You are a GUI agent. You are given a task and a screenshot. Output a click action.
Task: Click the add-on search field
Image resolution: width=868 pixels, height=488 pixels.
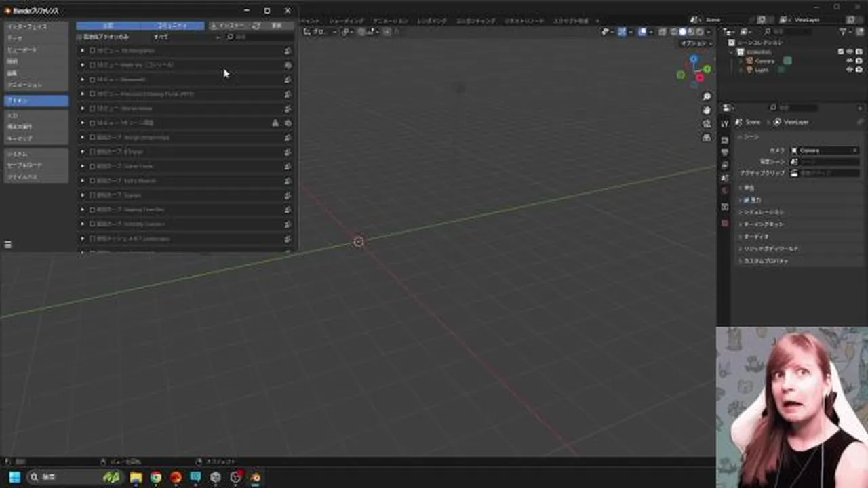[x=259, y=37]
